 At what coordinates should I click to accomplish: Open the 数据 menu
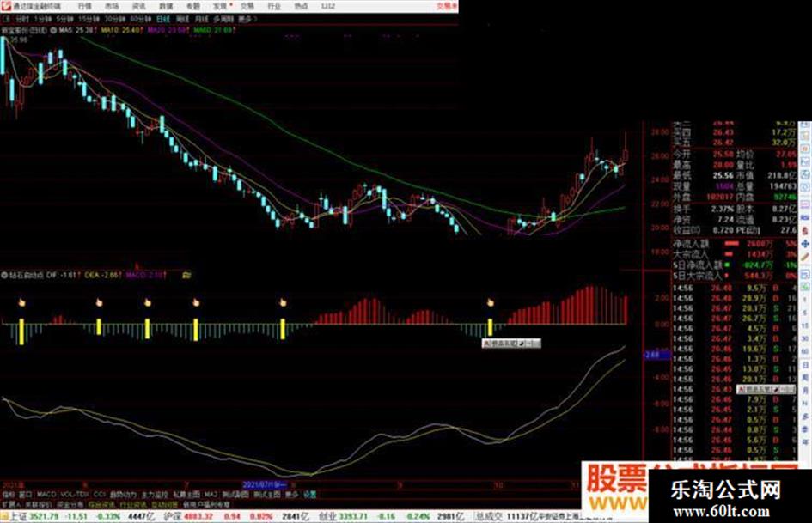click(x=166, y=6)
